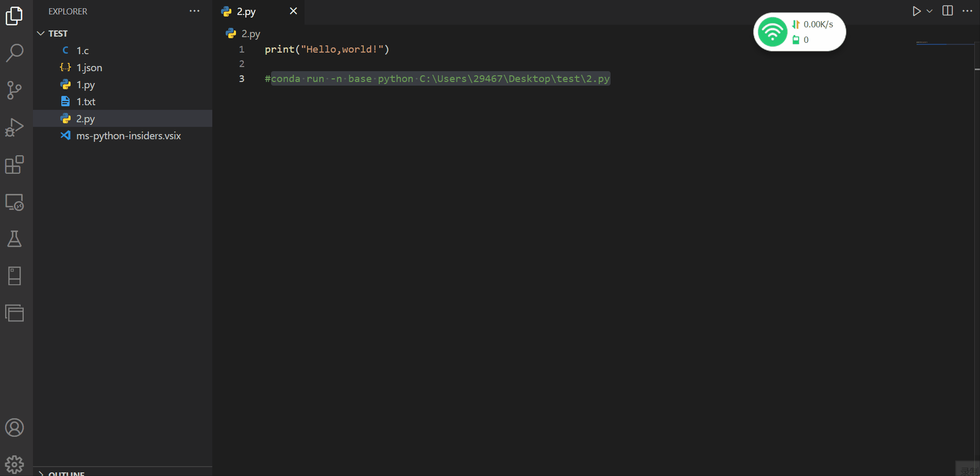Screen dimensions: 980x476
Task: Select 1.json in the Explorer
Action: [89, 67]
